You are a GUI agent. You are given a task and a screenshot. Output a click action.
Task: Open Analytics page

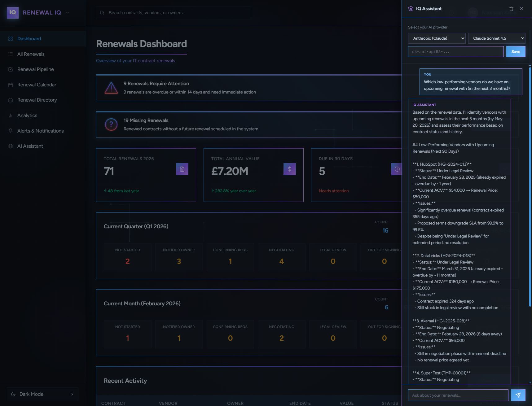(x=43, y=116)
